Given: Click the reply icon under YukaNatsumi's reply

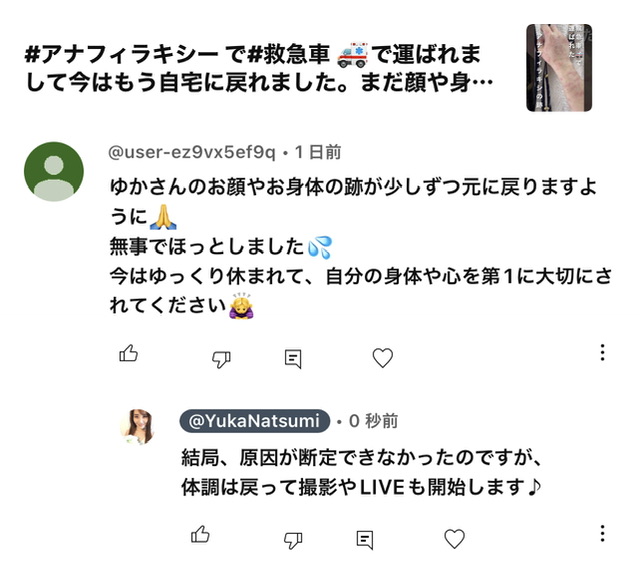Looking at the screenshot, I should point(365,539).
